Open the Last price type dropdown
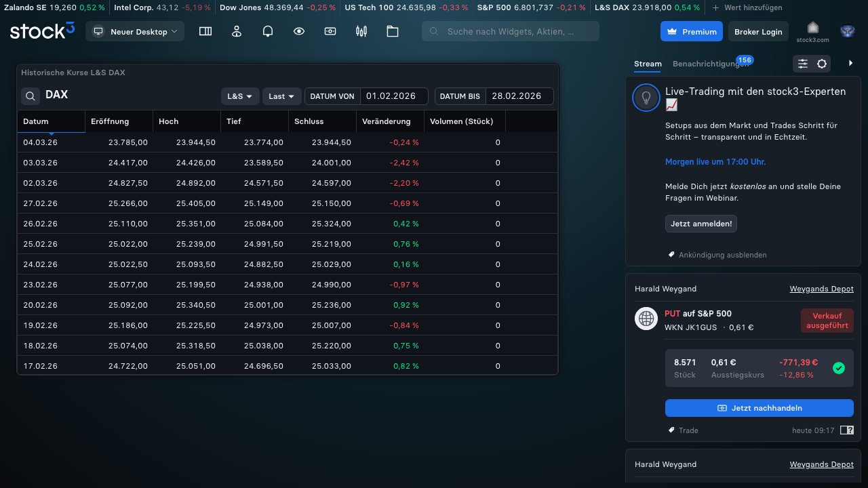This screenshot has height=488, width=868. point(281,96)
